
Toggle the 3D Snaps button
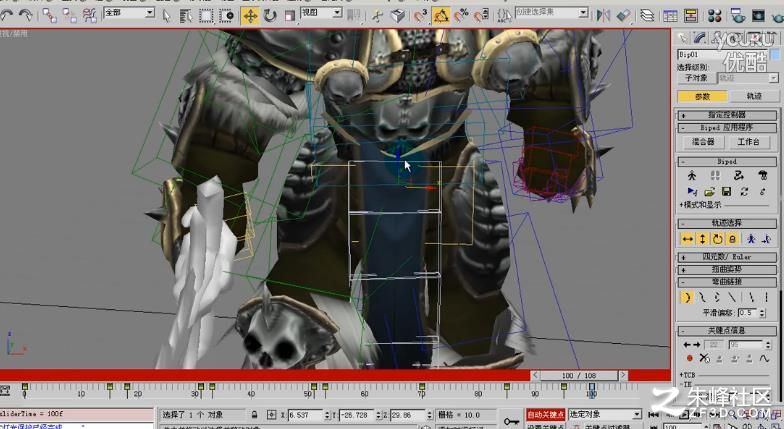420,16
